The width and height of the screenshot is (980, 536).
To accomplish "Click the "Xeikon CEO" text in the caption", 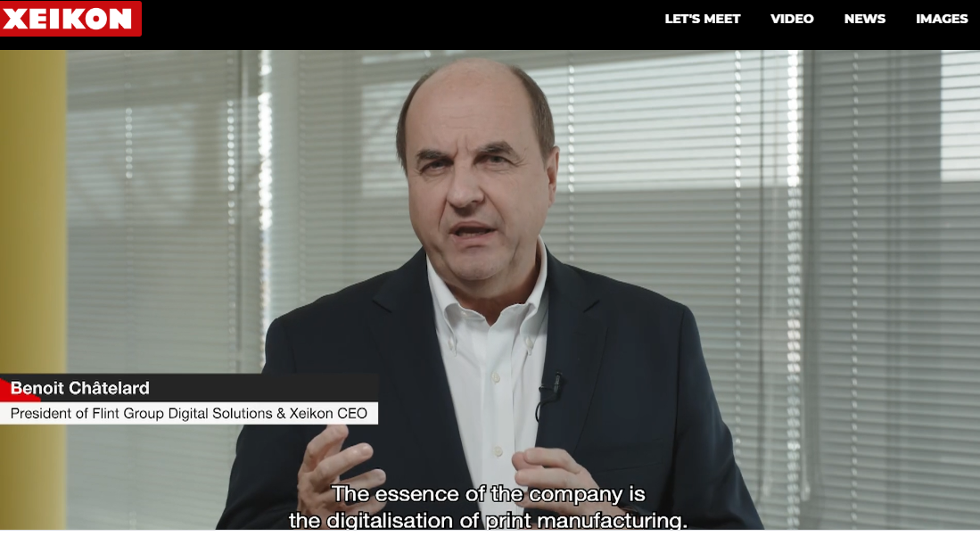I will 327,414.
